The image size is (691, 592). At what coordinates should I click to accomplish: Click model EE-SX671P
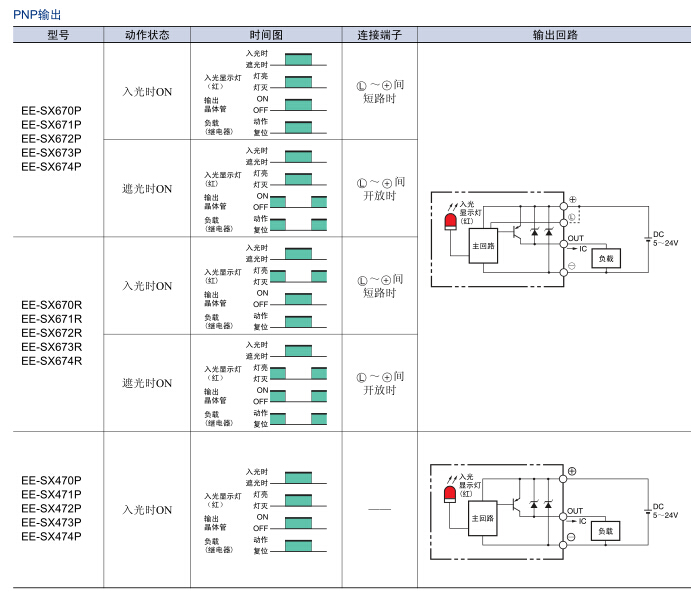coord(52,124)
